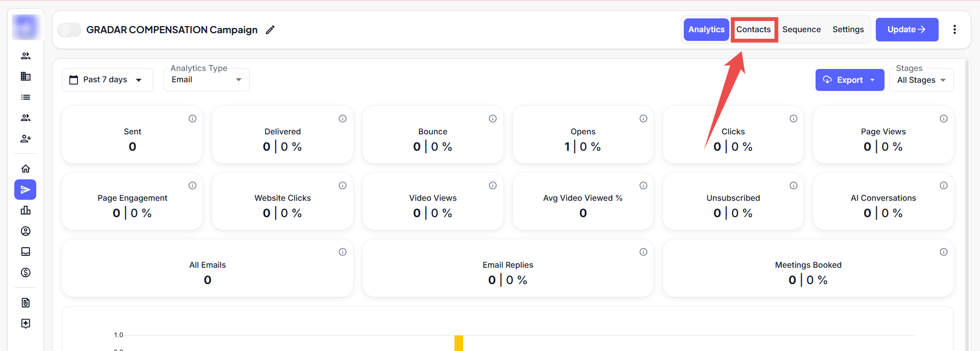Switch to the Contacts tab
Image resolution: width=980 pixels, height=351 pixels.
pos(753,30)
